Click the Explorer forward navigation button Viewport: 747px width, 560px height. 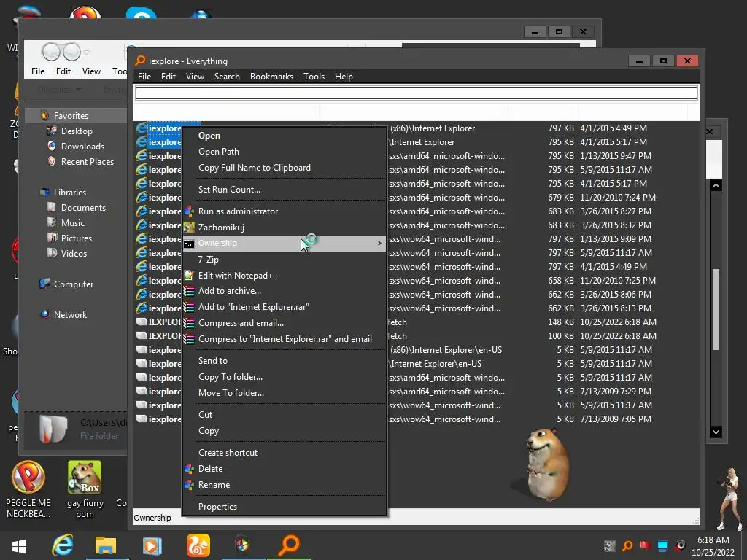[71, 52]
